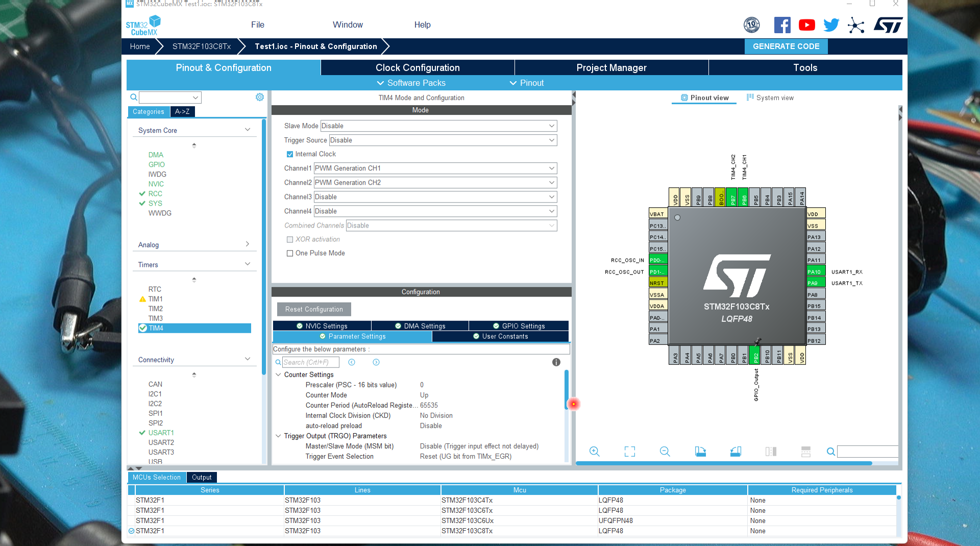Click the ST logo in the top right
Viewport: 980px width, 546px height.
888,24
